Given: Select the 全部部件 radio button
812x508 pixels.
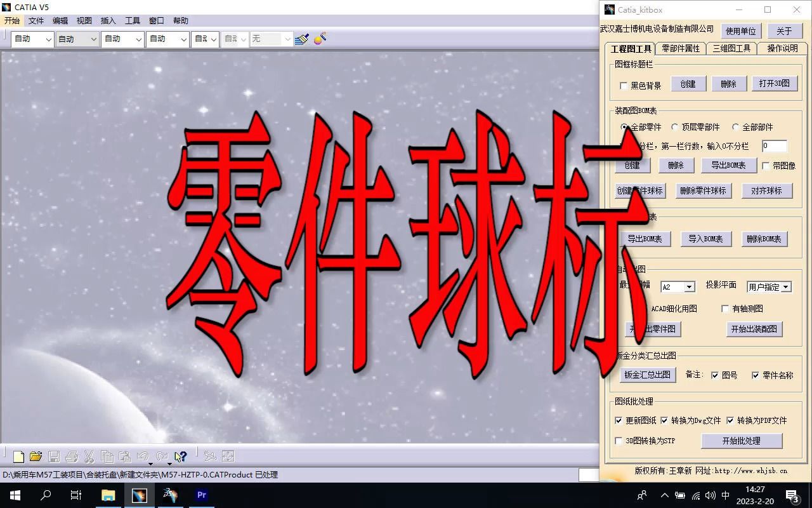Looking at the screenshot, I should point(736,127).
